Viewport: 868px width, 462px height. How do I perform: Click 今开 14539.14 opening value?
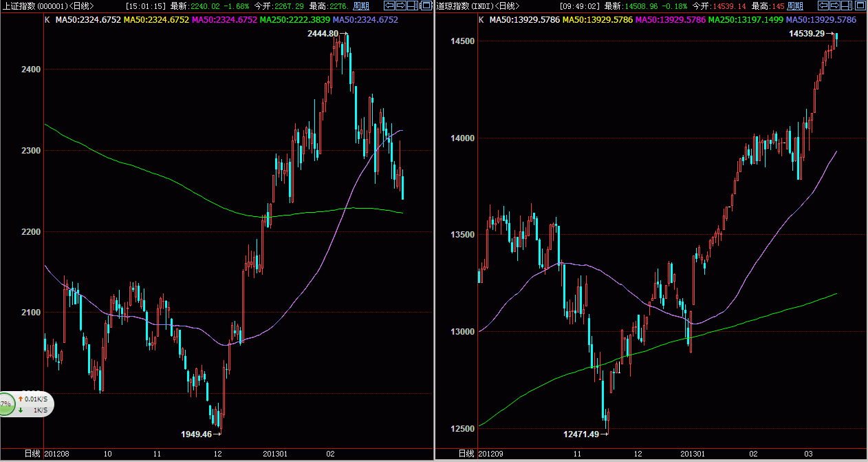point(728,6)
